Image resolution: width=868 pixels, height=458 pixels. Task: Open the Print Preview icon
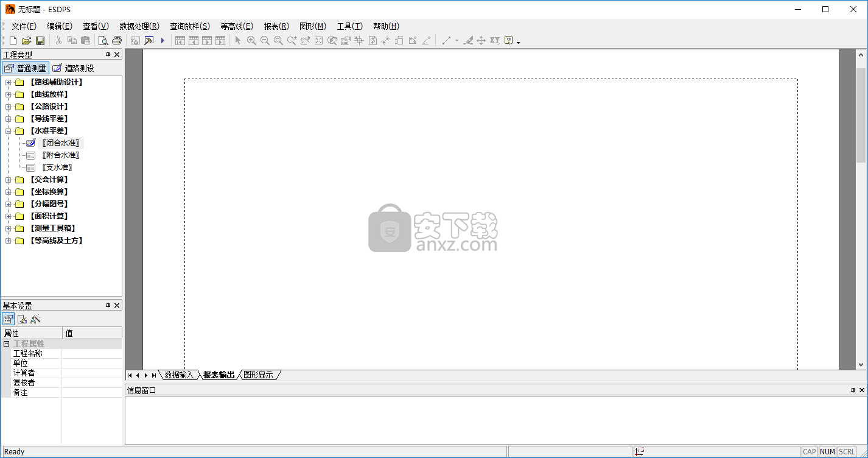[103, 41]
